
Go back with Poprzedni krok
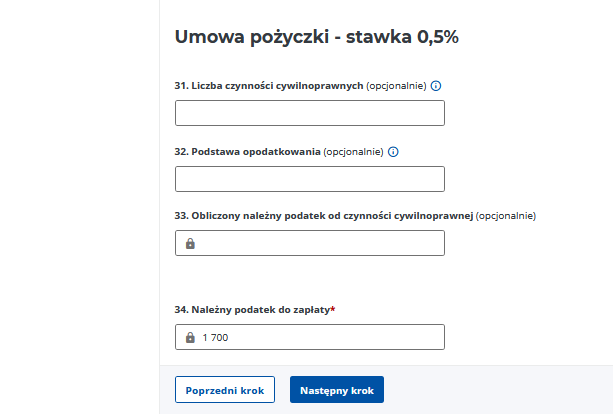click(x=225, y=389)
